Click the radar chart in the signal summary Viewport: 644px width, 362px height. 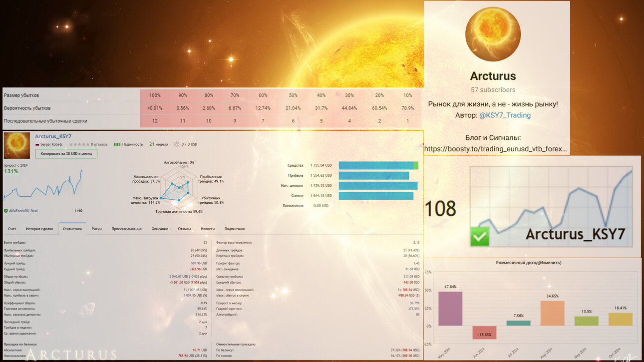click(x=179, y=188)
